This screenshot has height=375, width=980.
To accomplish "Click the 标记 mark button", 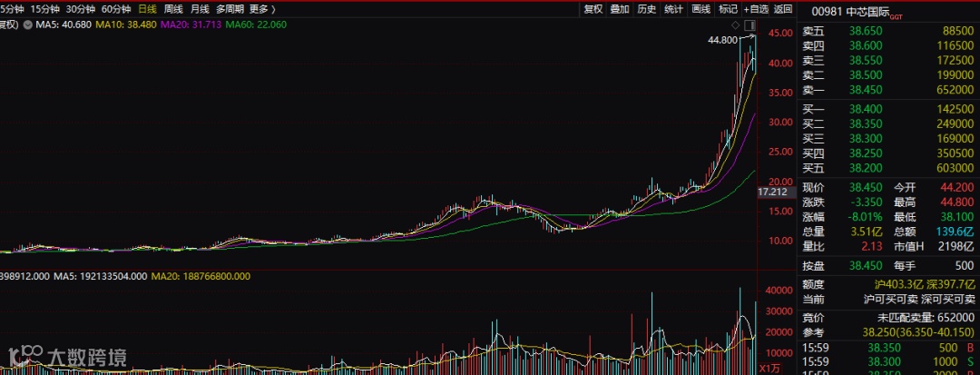I will point(728,9).
